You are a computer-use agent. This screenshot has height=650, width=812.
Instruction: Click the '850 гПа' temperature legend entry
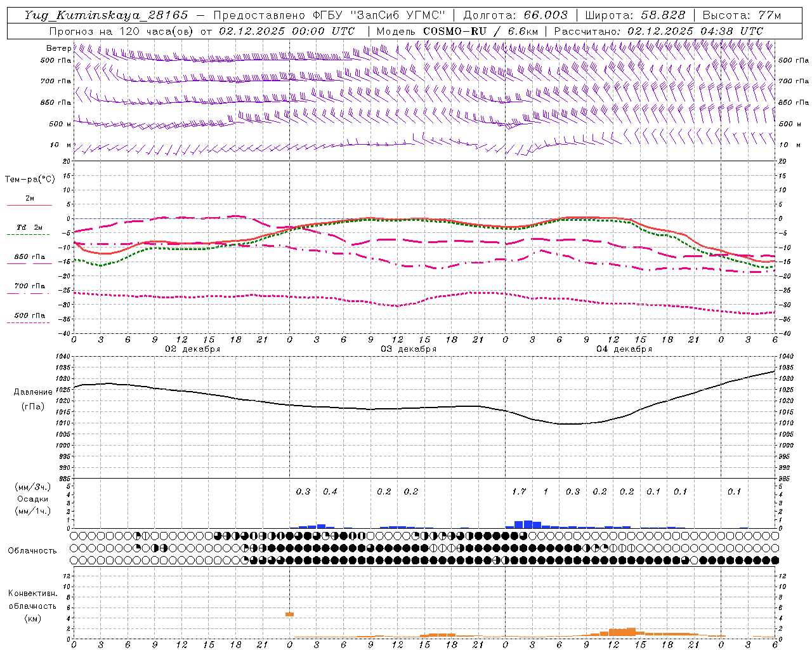[x=29, y=257]
